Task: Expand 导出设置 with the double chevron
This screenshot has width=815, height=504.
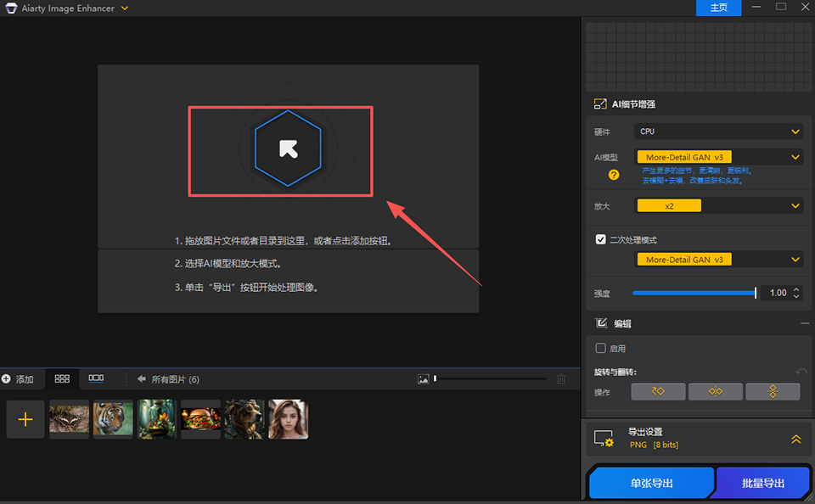Action: [795, 440]
